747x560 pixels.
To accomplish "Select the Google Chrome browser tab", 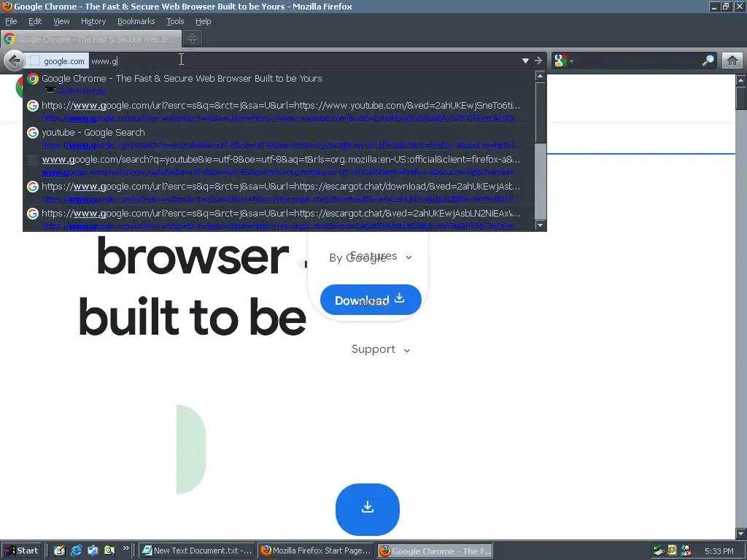I will tap(91, 39).
